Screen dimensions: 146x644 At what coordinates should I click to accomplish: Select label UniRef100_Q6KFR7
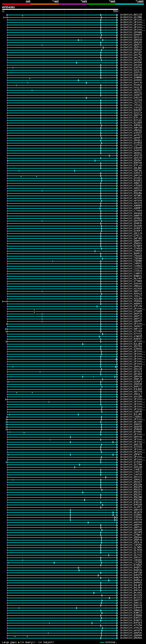click(131, 321)
